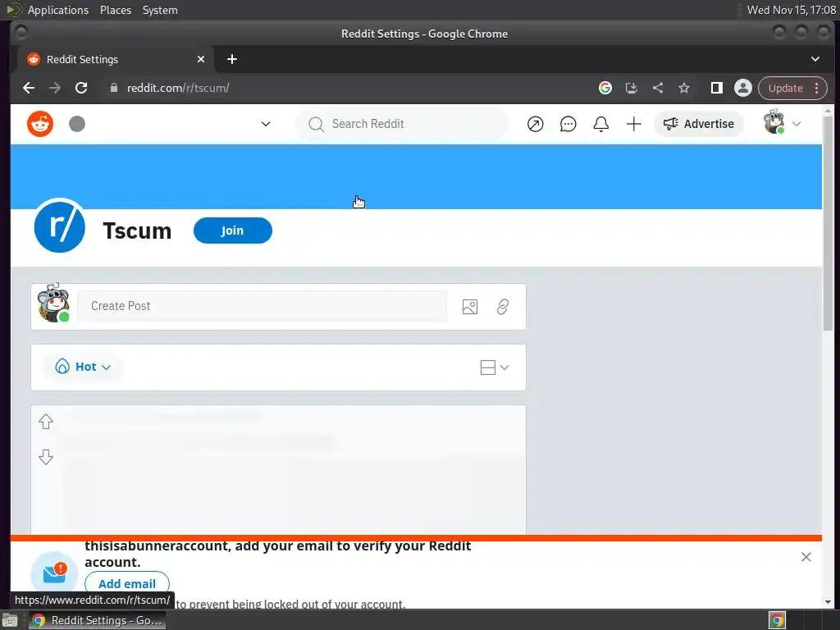
Task: Expand the tab search chevron
Action: 815,59
